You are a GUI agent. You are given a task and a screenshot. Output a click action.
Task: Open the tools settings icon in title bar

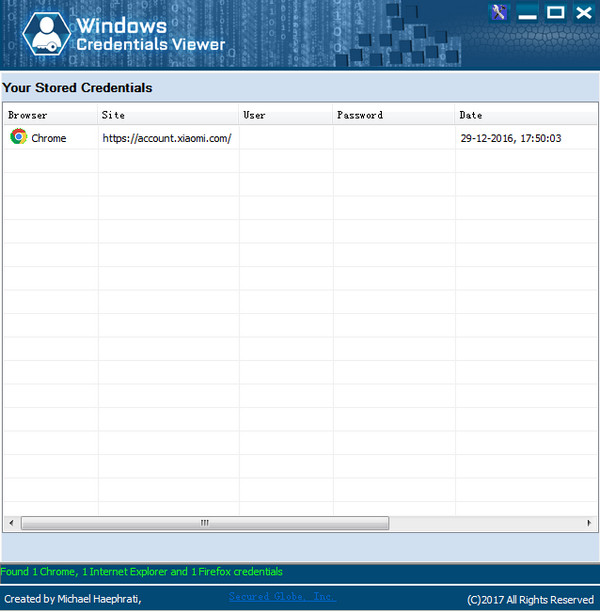(x=499, y=13)
